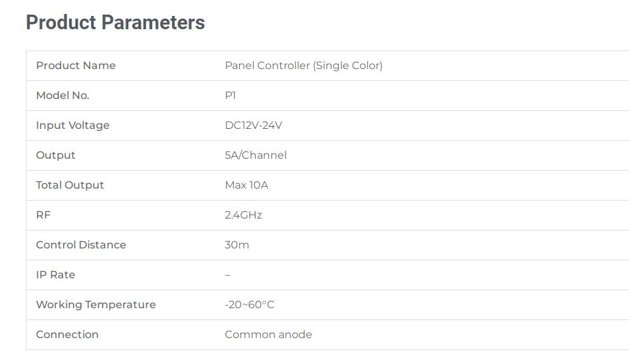
Task: Click the 30m distance value
Action: pyautogui.click(x=237, y=245)
